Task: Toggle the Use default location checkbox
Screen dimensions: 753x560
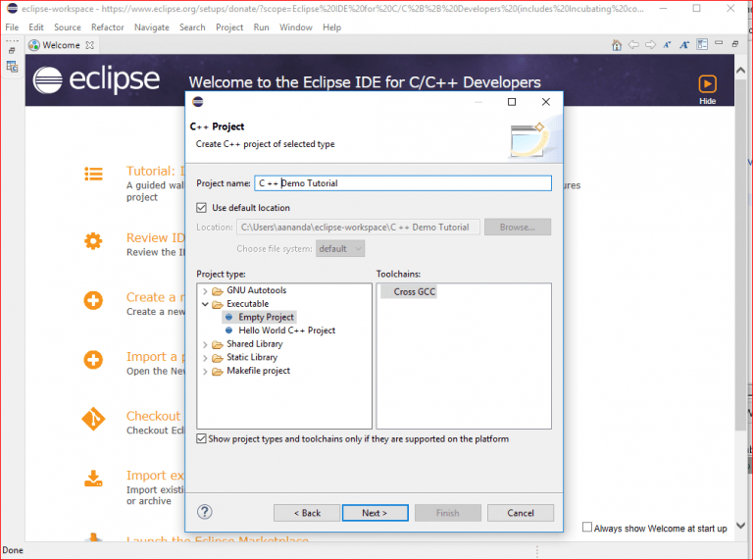Action: (x=202, y=208)
